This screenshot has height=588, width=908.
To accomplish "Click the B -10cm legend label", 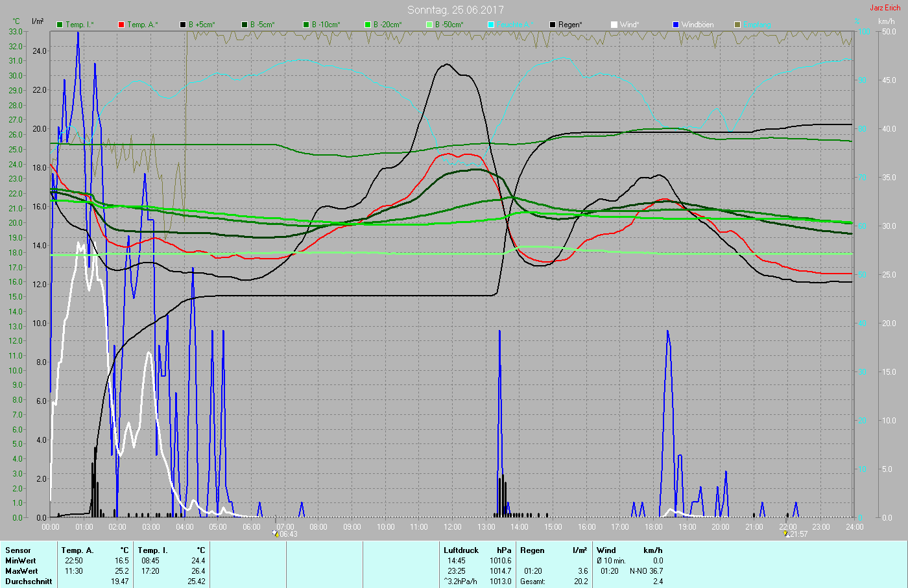I will (x=326, y=25).
